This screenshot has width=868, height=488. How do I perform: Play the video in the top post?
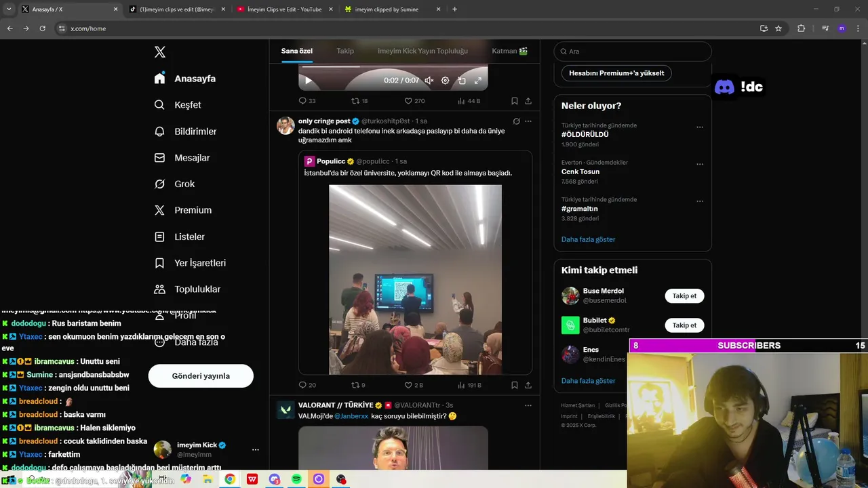click(x=308, y=80)
